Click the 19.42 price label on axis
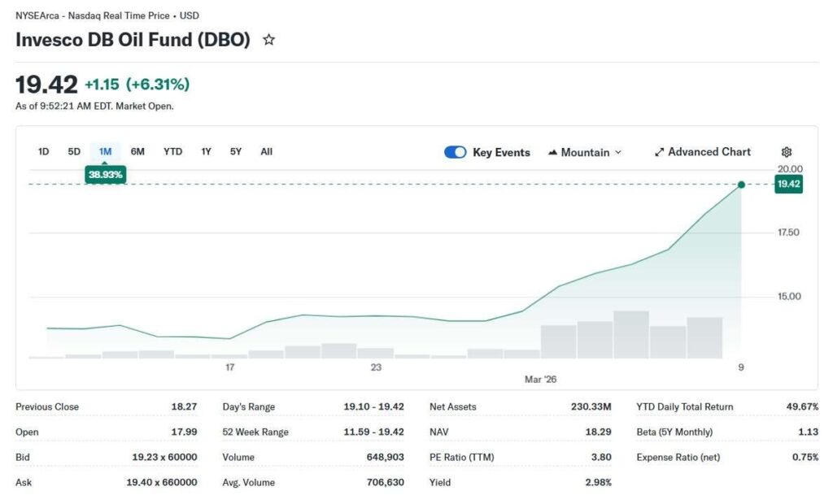833x504 pixels. click(788, 185)
